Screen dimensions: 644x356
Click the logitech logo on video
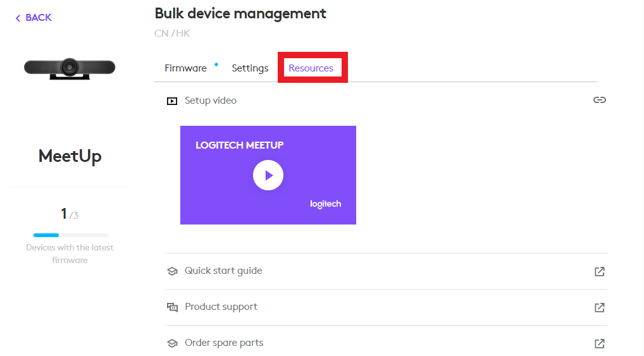pos(325,204)
